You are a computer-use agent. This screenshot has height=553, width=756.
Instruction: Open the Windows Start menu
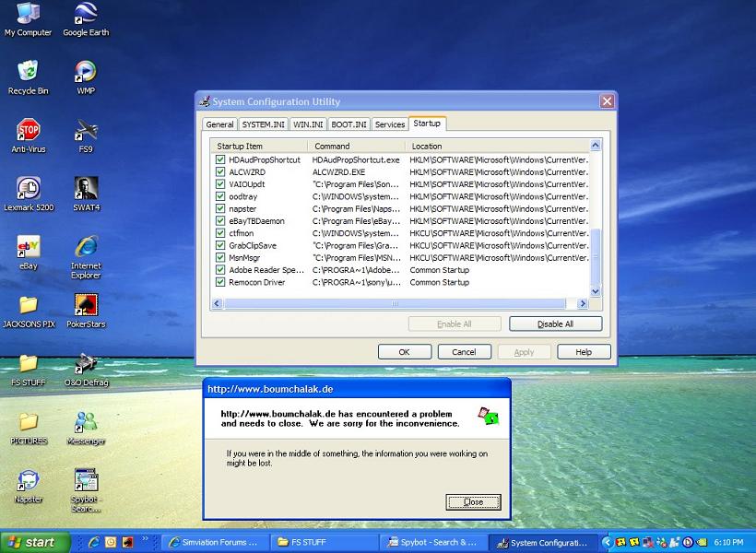coord(31,542)
